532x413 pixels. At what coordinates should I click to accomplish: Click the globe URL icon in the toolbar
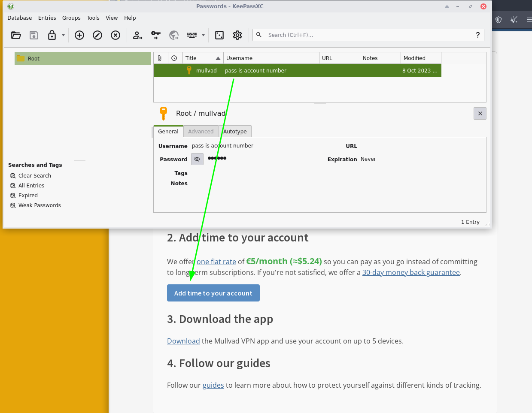[x=174, y=35]
